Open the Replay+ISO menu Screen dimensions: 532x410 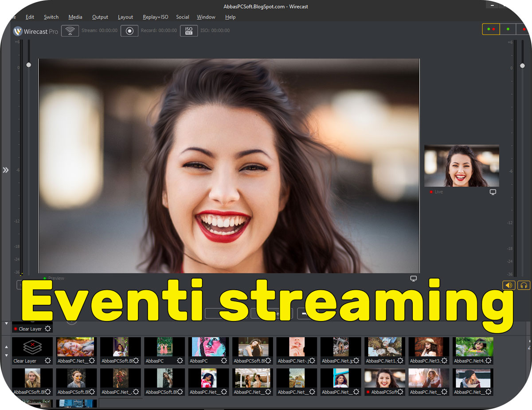[156, 17]
